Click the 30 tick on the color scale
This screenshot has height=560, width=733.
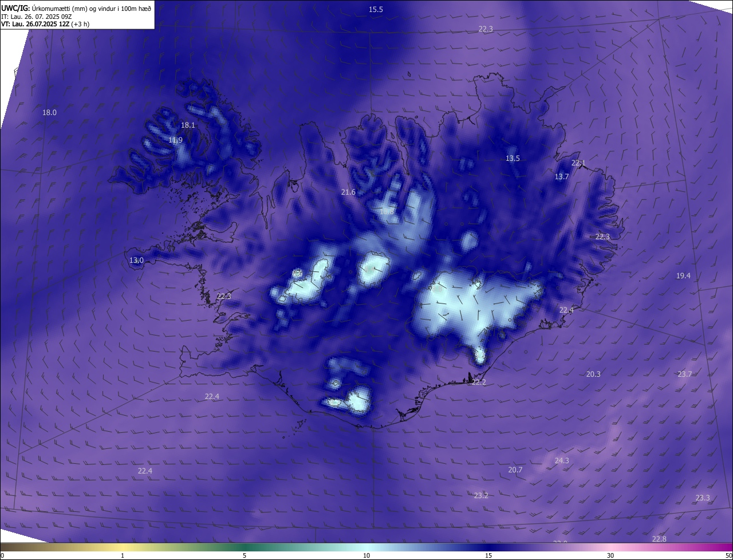tap(610, 555)
